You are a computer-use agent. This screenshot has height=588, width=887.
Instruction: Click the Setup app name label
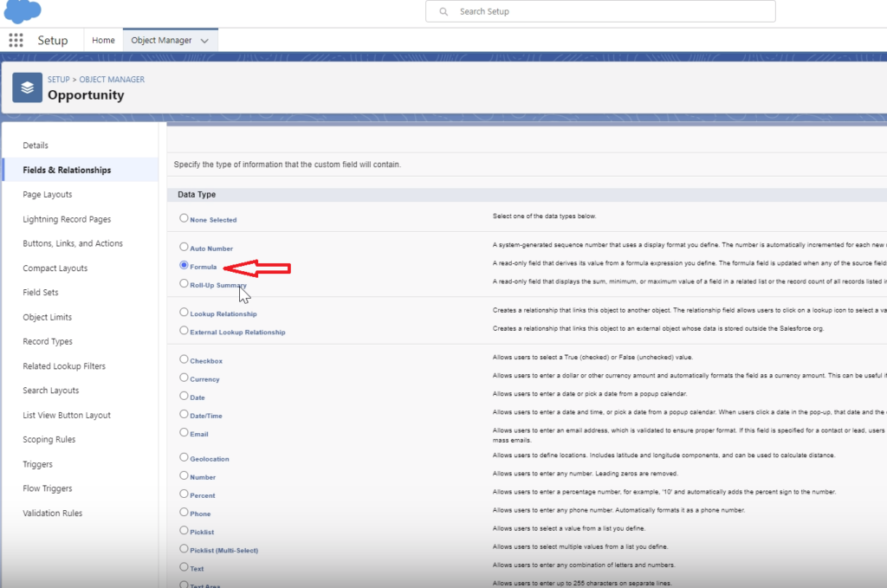(x=53, y=40)
